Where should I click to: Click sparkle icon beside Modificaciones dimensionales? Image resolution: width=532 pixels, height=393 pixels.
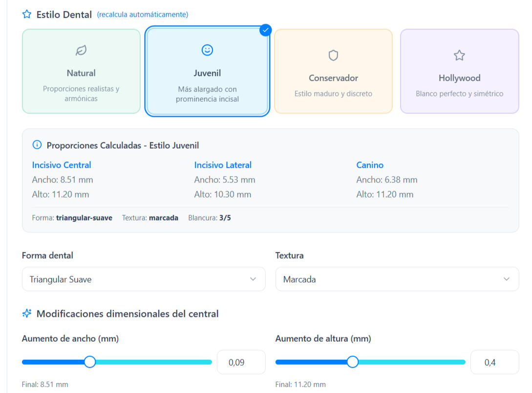point(27,314)
